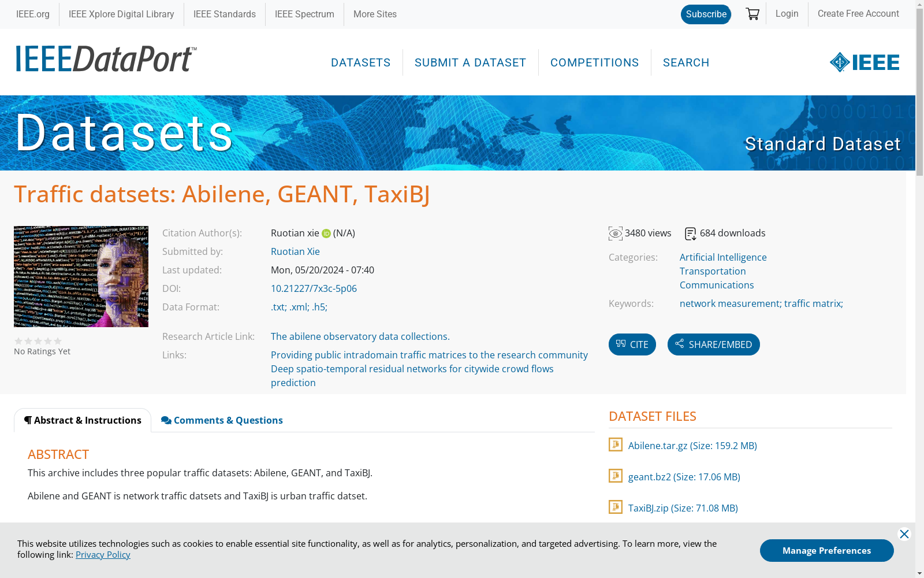Go to IEEE Standards site

(225, 14)
